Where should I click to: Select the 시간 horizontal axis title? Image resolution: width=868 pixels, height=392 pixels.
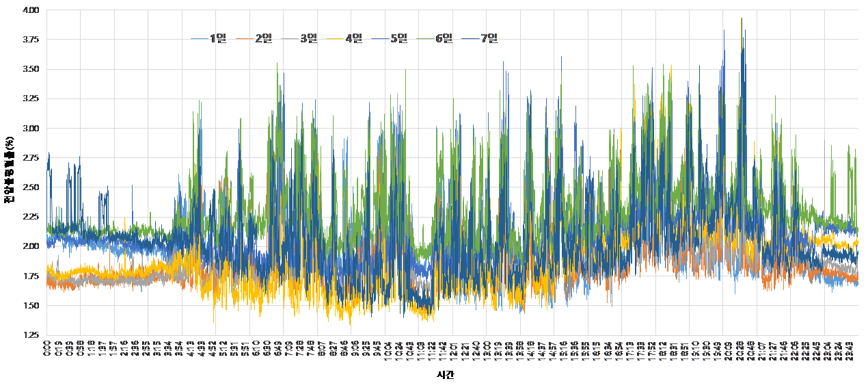446,376
